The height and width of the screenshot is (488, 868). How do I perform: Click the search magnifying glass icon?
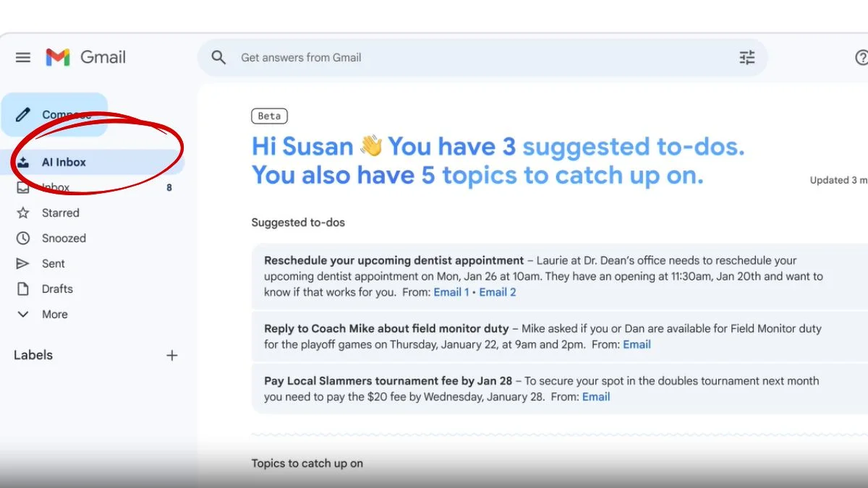click(x=218, y=58)
